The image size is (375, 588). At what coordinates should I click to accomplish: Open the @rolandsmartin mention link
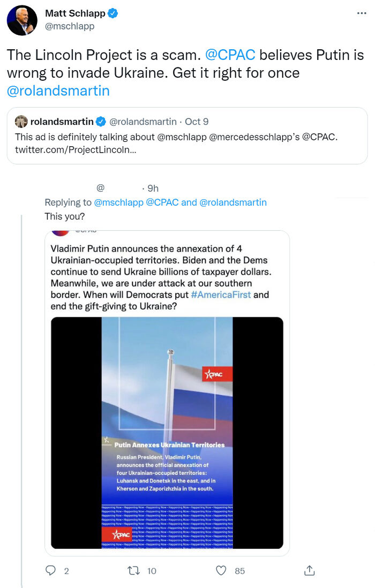[x=58, y=91]
